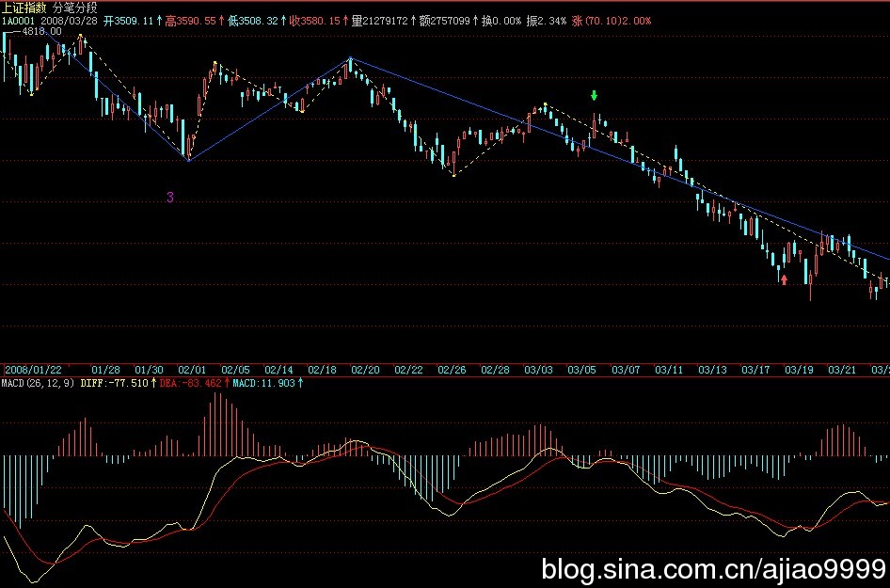
Task: Click the stock code 1A0001
Action: click(18, 19)
